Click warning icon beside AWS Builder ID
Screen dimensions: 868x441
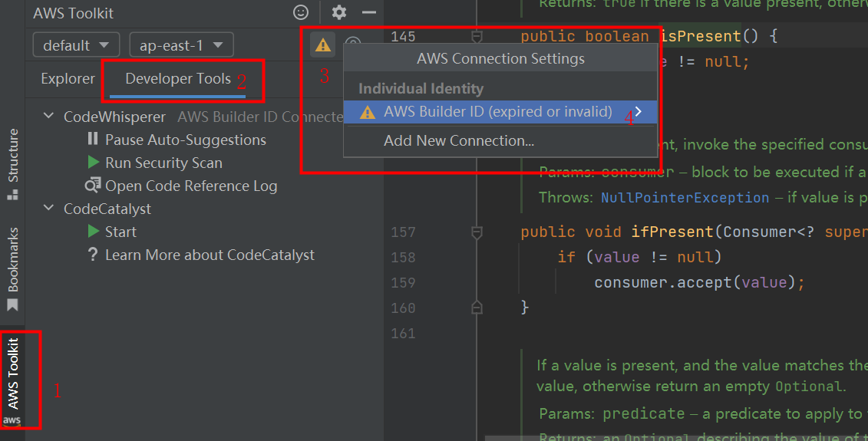tap(368, 112)
